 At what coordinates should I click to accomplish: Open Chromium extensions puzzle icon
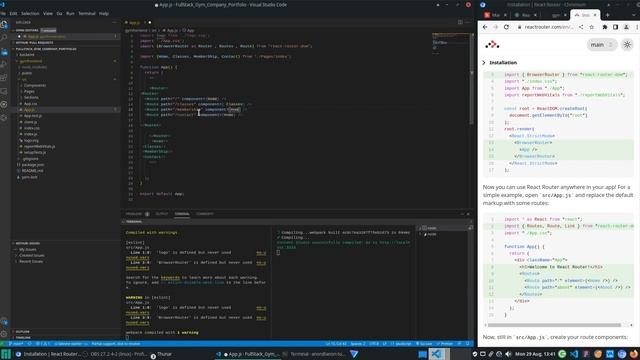pos(605,27)
